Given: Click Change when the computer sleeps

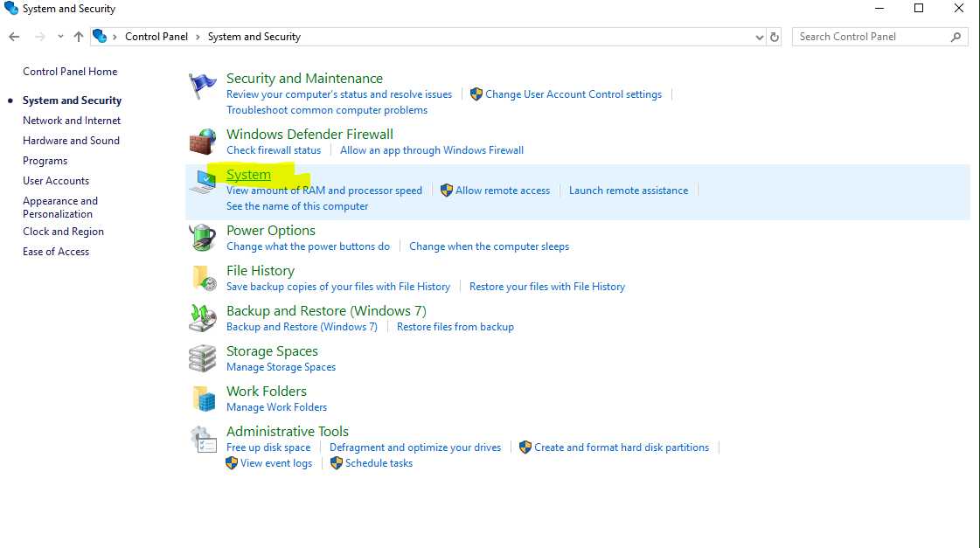Looking at the screenshot, I should pyautogui.click(x=490, y=246).
